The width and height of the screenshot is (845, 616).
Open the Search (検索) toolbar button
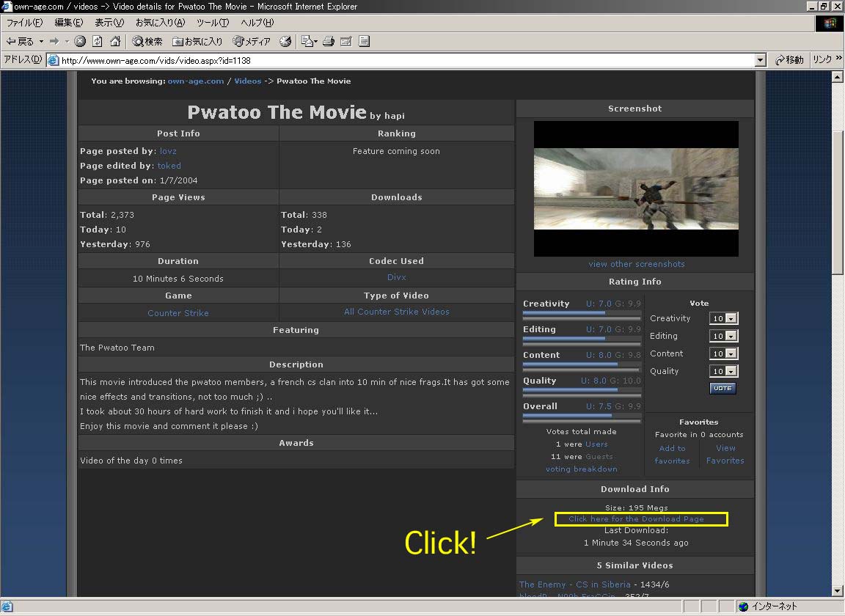pos(147,42)
